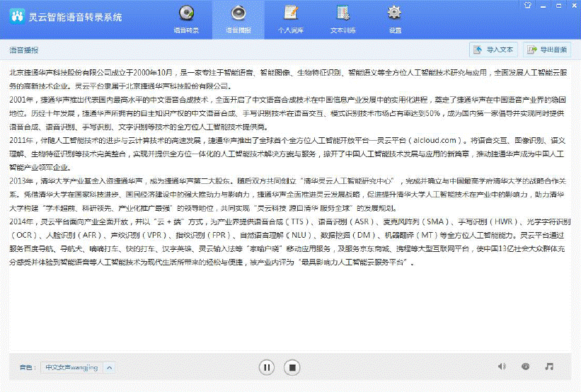
Task: Select the 中文女声wangjing voice combo box
Action: click(x=72, y=367)
